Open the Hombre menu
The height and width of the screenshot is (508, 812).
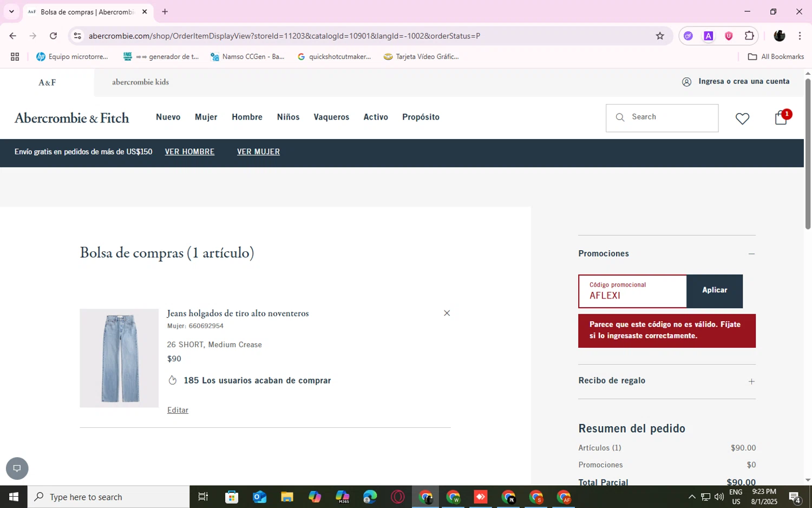tap(247, 117)
